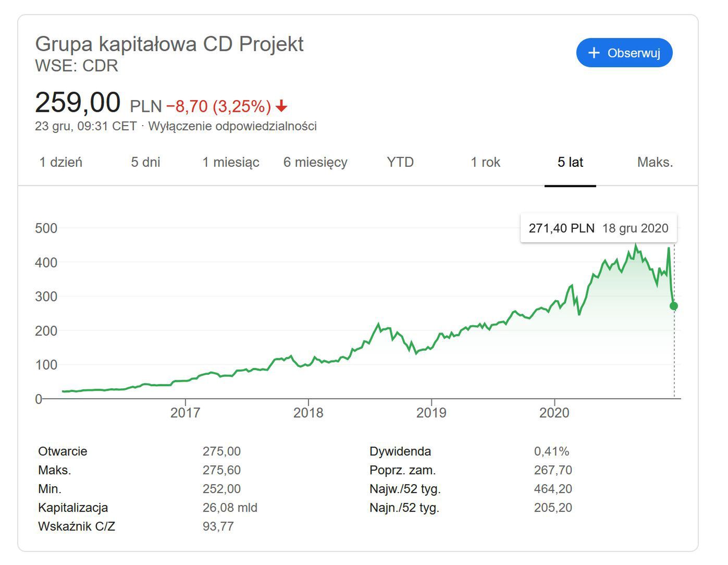Select the YTD chart range

400,162
